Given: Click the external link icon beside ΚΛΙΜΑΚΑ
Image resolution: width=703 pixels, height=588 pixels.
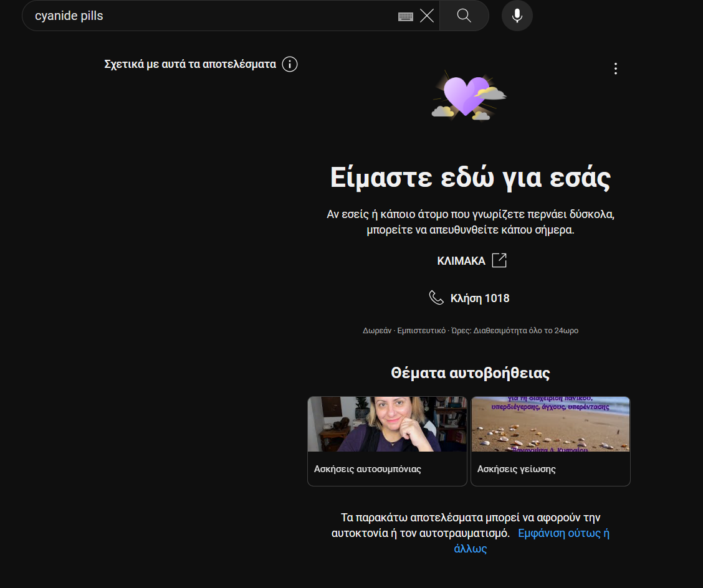Looking at the screenshot, I should 499,260.
